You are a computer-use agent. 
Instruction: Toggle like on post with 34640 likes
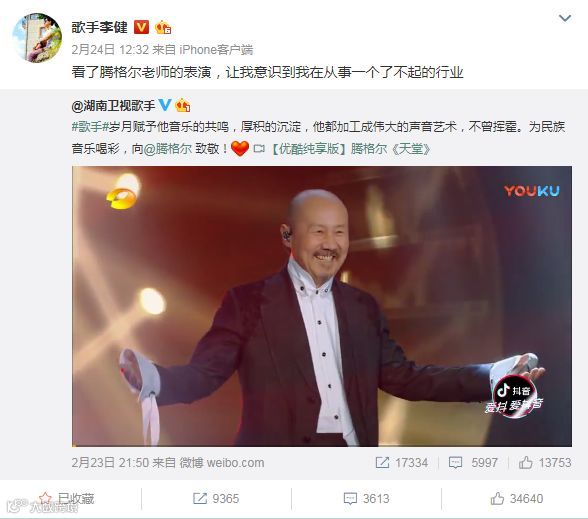tap(517, 499)
